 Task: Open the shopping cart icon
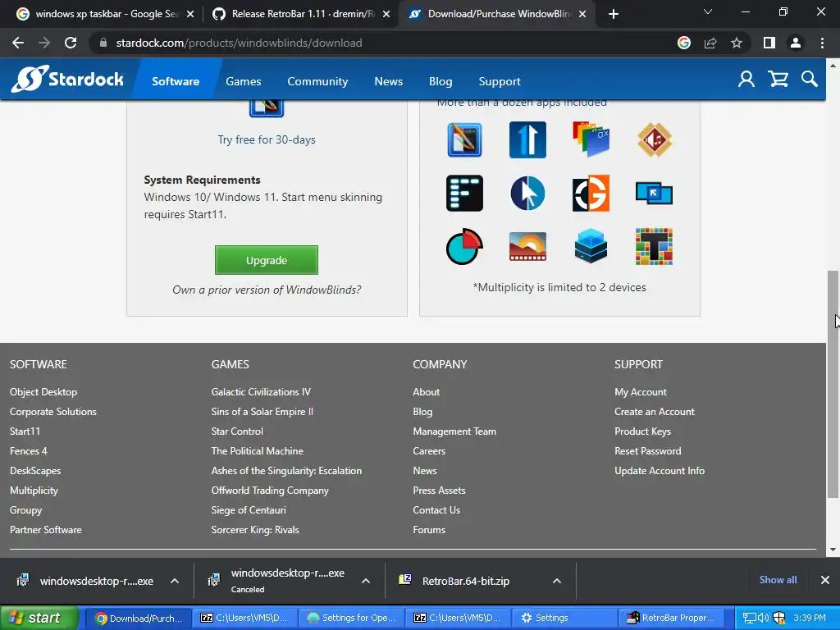click(x=778, y=80)
